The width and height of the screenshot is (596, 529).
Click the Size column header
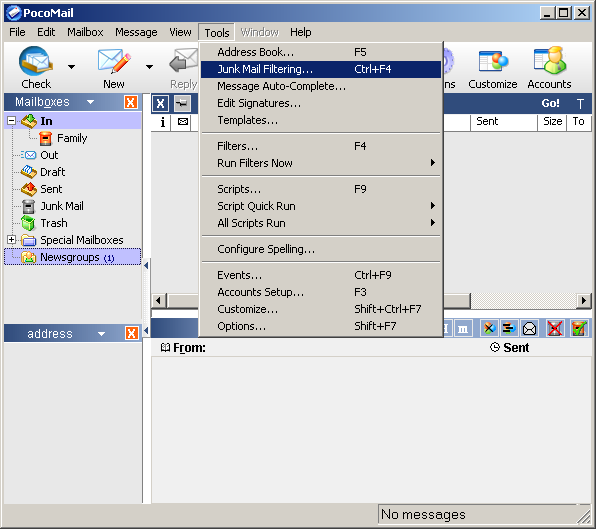552,122
